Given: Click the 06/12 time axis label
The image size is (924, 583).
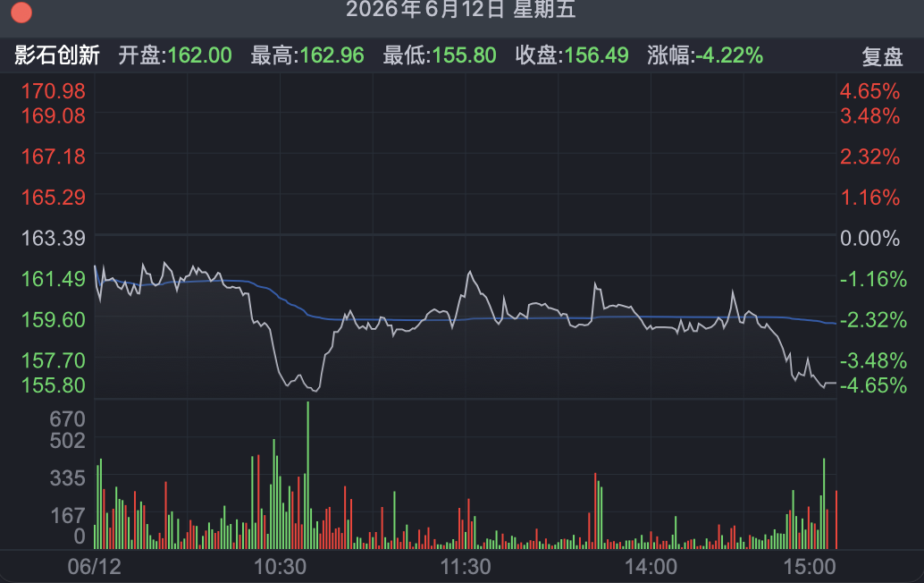Looking at the screenshot, I should point(95,567).
